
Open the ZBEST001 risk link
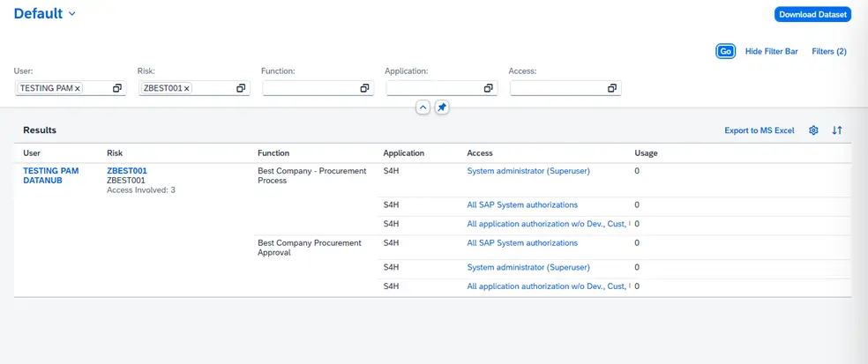(127, 171)
